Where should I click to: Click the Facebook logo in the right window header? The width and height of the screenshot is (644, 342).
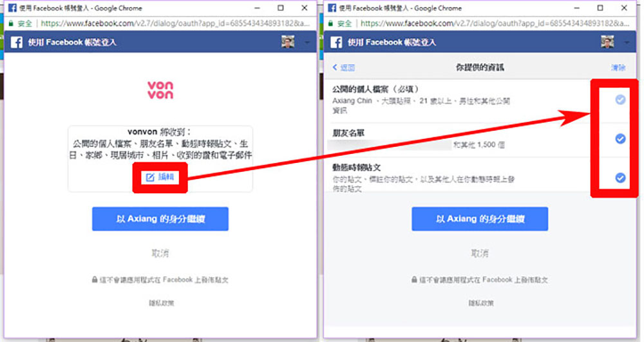pyautogui.click(x=336, y=43)
